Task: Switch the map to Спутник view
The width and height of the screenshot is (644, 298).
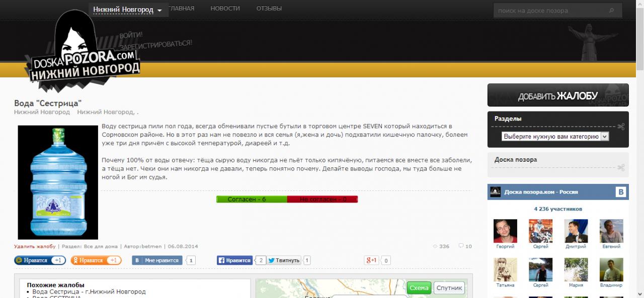Action: (x=449, y=288)
